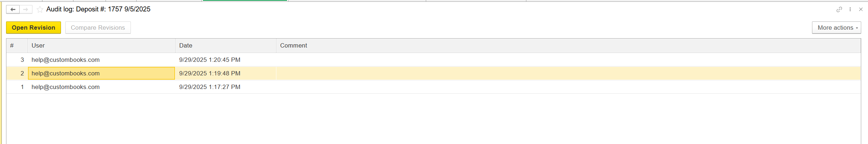The height and width of the screenshot is (144, 868).
Task: Select revision 3 user cell
Action: point(66,60)
